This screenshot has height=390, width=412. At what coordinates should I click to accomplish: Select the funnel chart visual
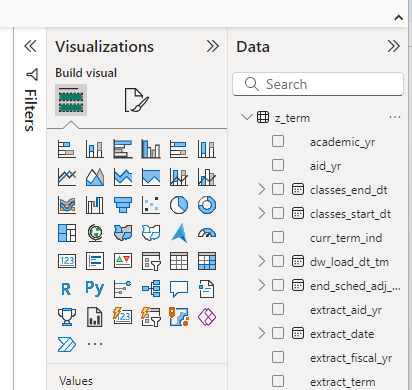[123, 205]
